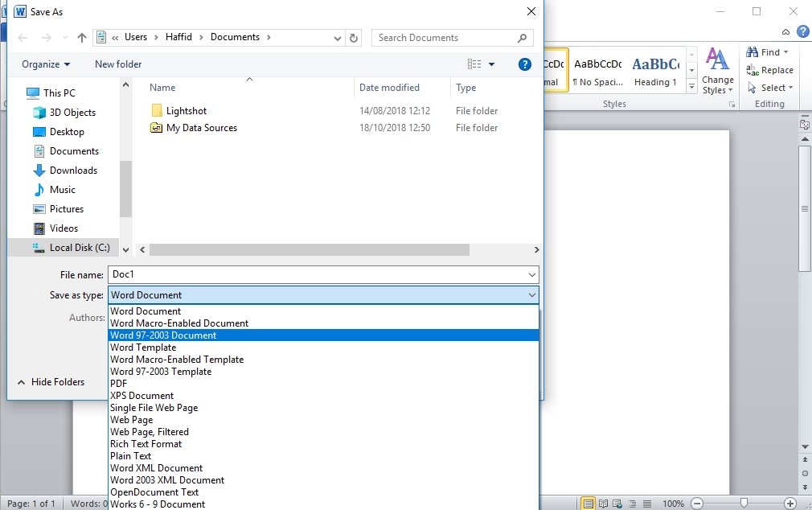This screenshot has height=510, width=812.
Task: Click Replace in the Word ribbon
Action: pos(769,70)
